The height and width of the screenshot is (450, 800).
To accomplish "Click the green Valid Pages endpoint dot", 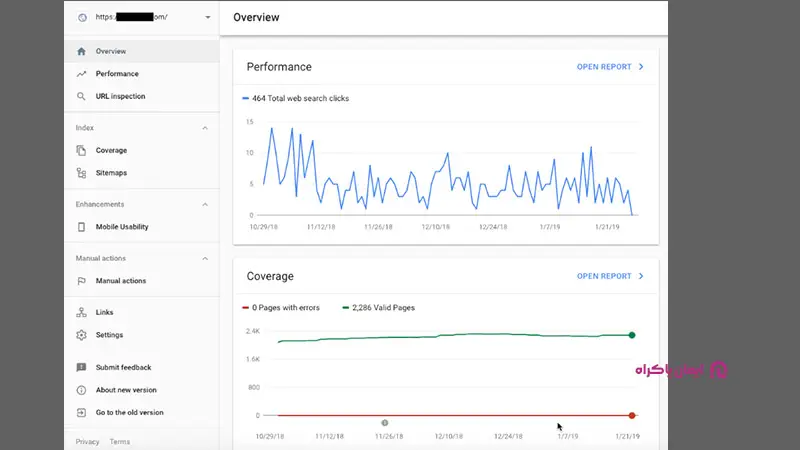I will tap(632, 335).
